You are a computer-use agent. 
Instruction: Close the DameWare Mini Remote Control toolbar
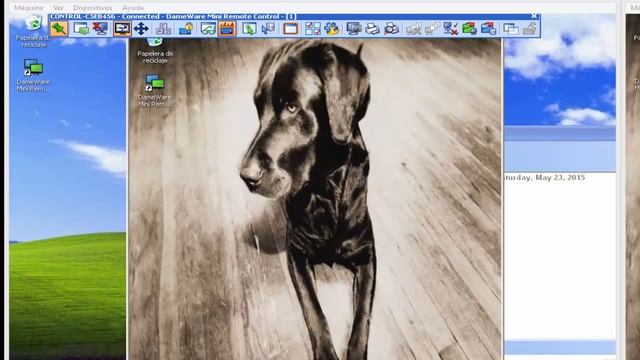tap(534, 16)
